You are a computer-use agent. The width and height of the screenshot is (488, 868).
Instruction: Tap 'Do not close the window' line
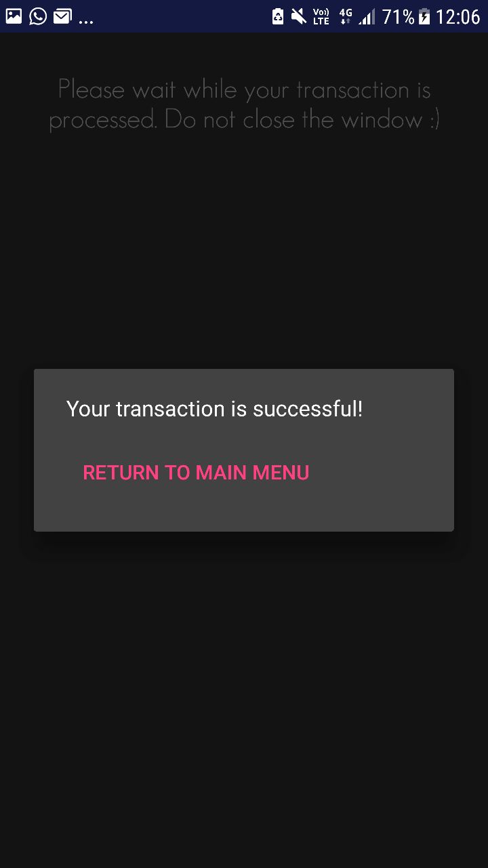click(293, 120)
